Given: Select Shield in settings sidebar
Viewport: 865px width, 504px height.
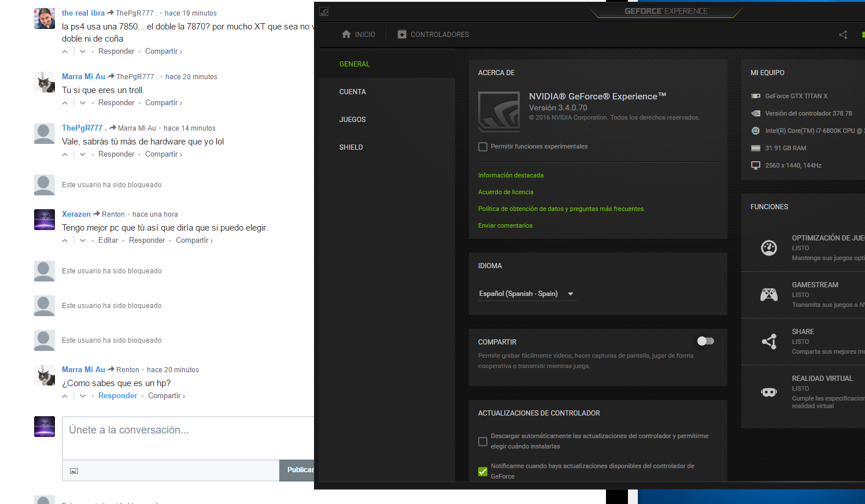Looking at the screenshot, I should click(351, 147).
